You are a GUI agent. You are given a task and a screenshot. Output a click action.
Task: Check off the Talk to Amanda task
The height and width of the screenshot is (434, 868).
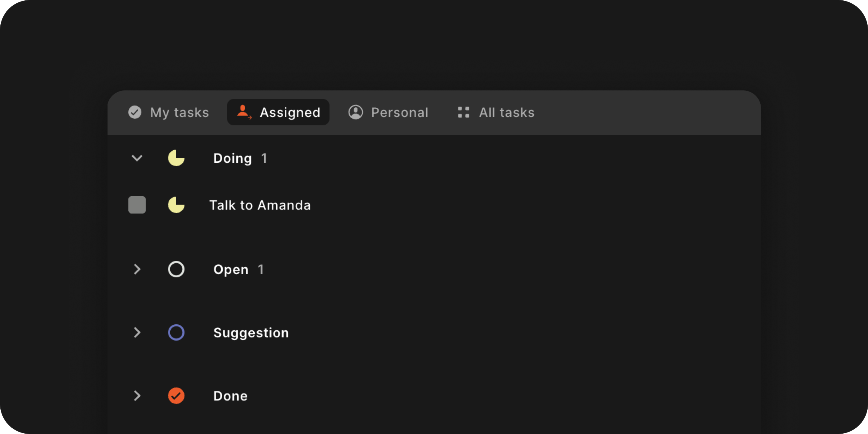137,205
